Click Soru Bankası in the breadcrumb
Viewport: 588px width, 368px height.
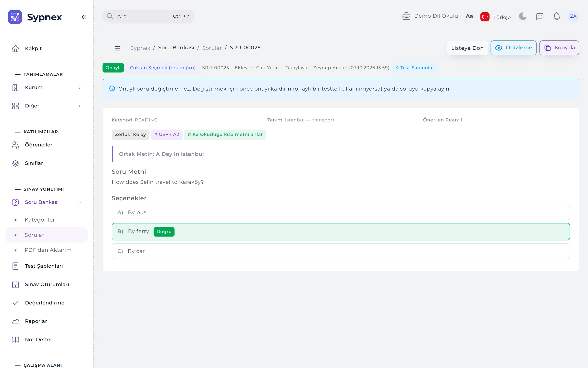click(176, 48)
